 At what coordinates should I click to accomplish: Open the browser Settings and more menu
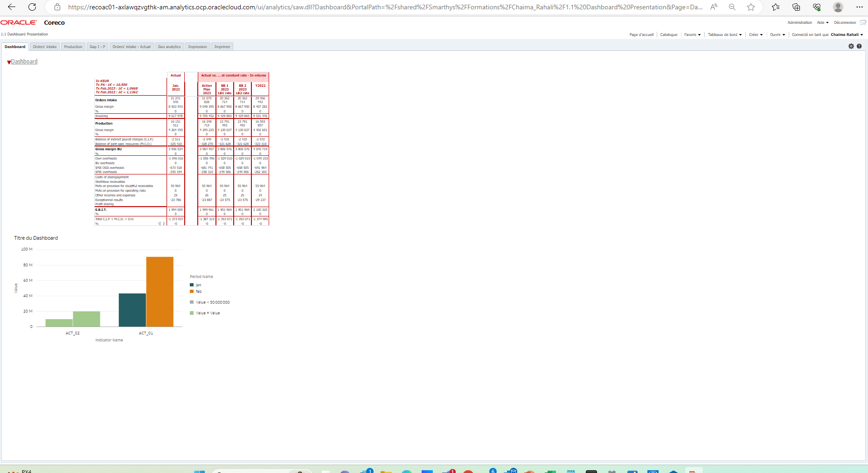point(860,7)
